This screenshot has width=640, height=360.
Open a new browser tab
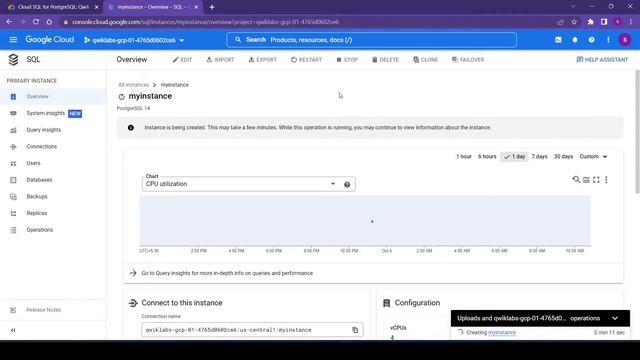[x=212, y=7]
